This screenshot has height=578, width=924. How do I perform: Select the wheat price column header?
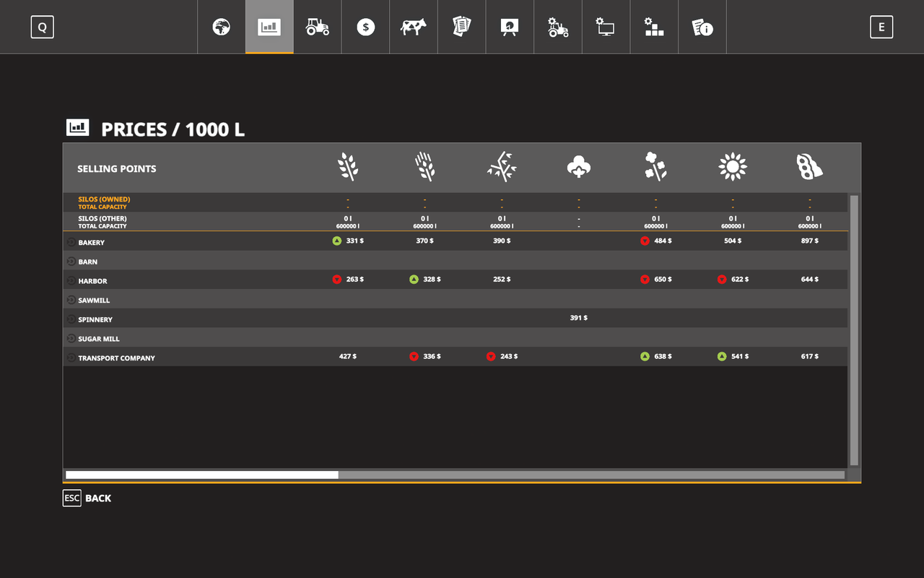click(348, 166)
